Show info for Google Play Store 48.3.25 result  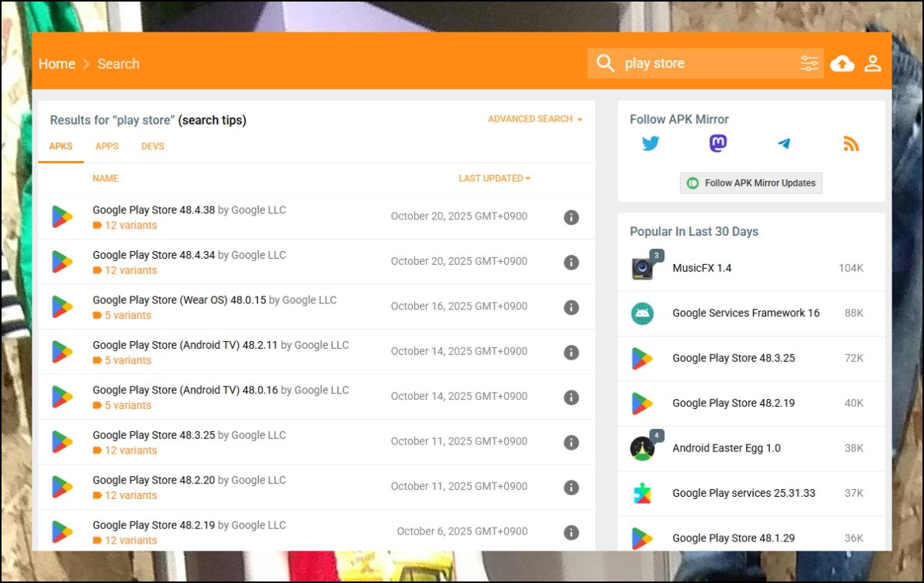(571, 442)
